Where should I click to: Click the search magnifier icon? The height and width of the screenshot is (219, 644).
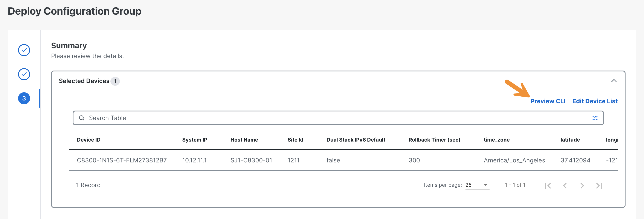(81, 118)
